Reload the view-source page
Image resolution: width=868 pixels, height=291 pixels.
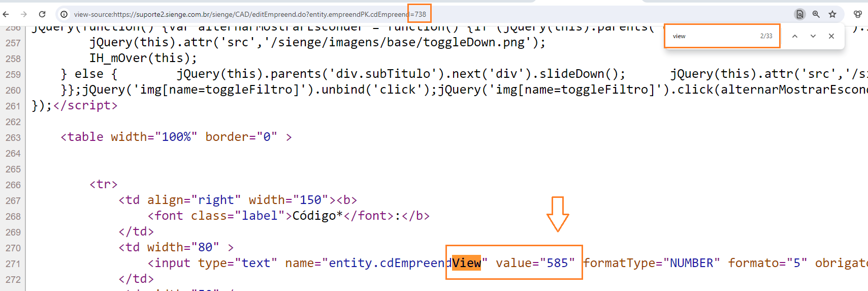[x=42, y=14]
